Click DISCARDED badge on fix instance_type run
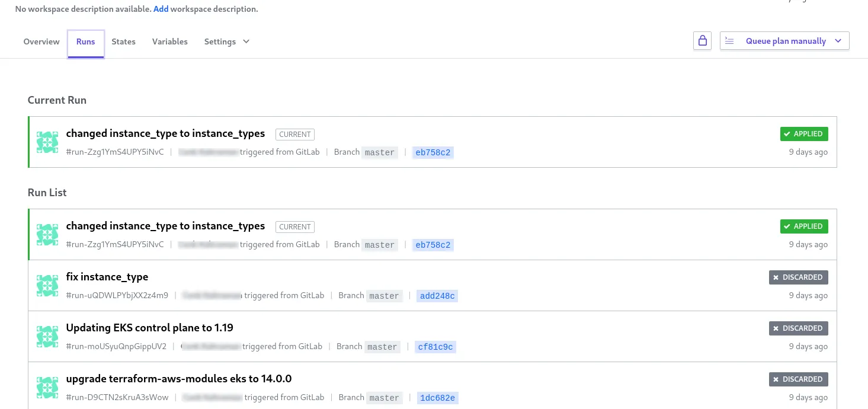Image resolution: width=868 pixels, height=409 pixels. [798, 277]
